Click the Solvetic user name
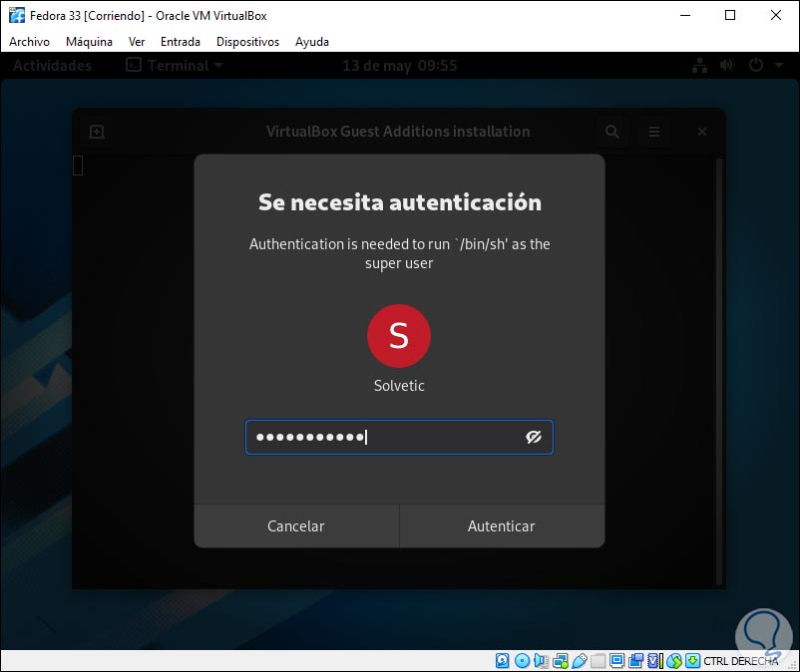The width and height of the screenshot is (800, 672). pyautogui.click(x=399, y=386)
